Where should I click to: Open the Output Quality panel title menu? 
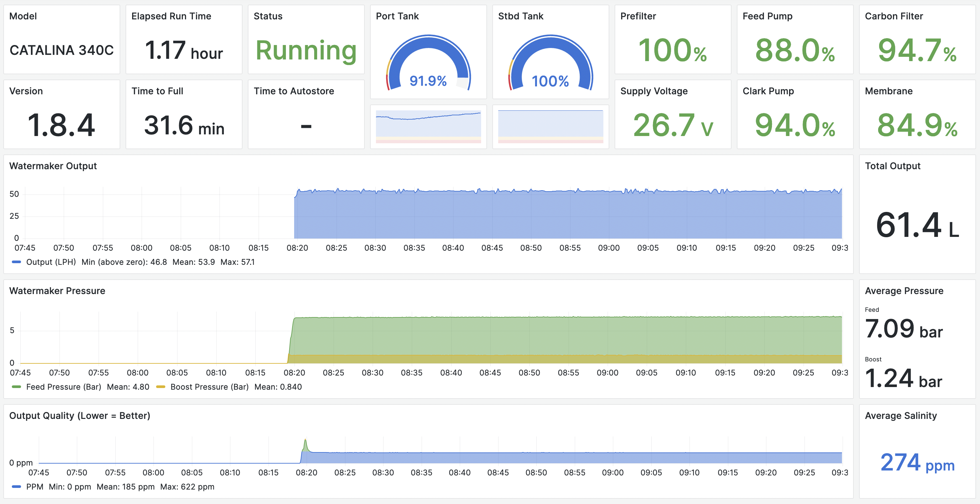(x=80, y=415)
